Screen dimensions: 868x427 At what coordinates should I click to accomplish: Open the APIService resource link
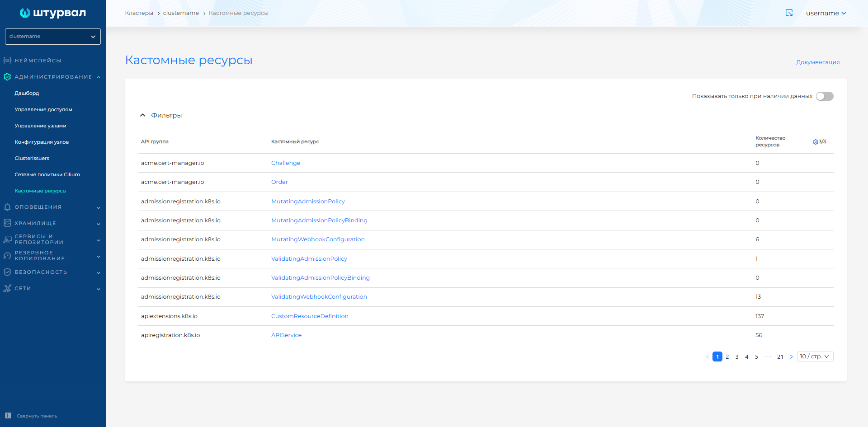pyautogui.click(x=286, y=335)
